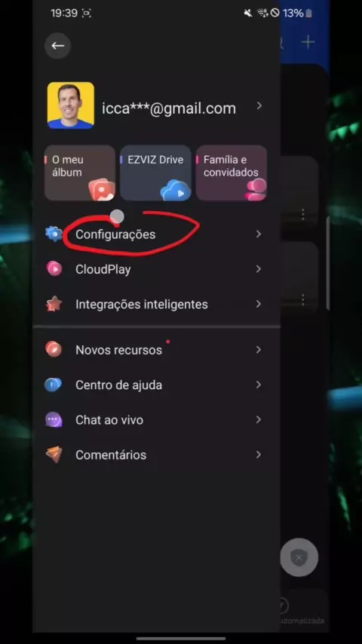Open the O meu álbum card

80,173
